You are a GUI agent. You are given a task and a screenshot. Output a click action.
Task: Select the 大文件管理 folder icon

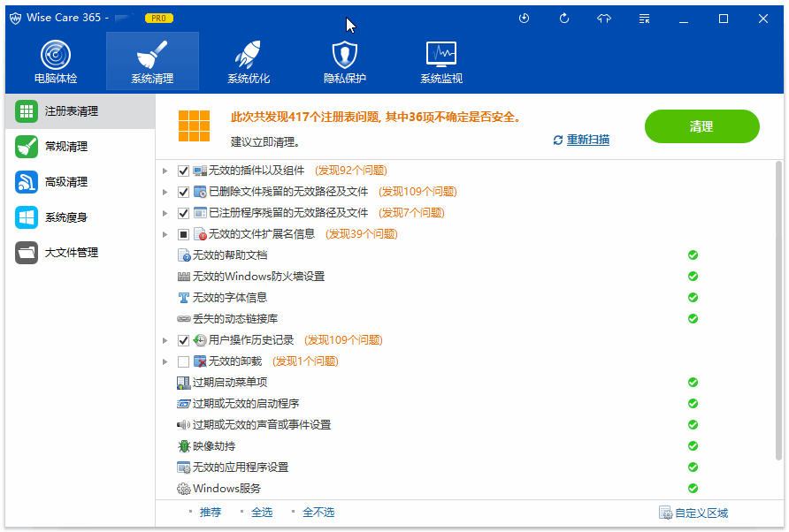[x=27, y=253]
